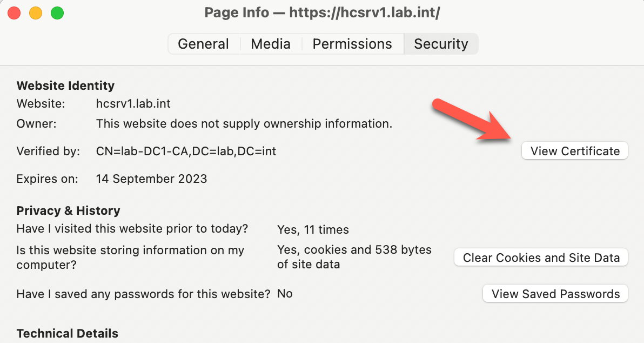
Task: Minimize the Page Info window
Action: tap(36, 13)
